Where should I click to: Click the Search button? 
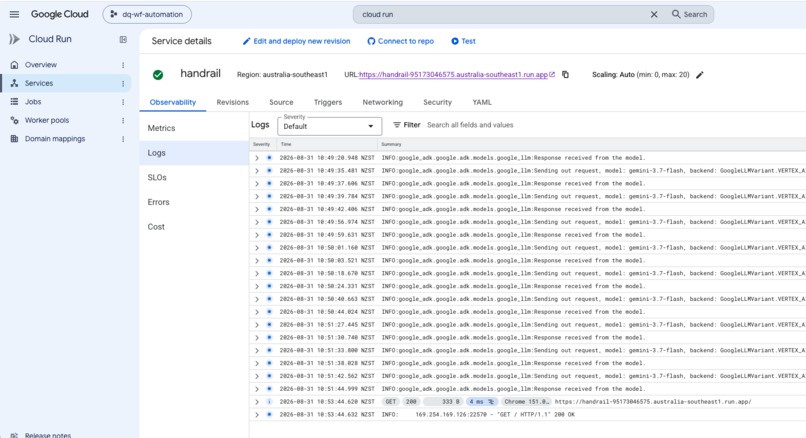[689, 14]
